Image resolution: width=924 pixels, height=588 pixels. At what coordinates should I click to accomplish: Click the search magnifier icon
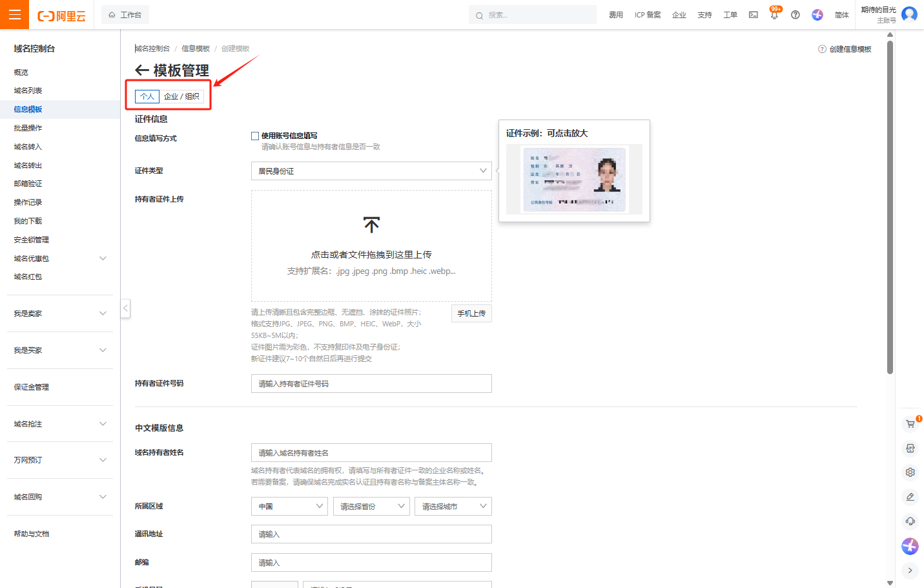[479, 16]
